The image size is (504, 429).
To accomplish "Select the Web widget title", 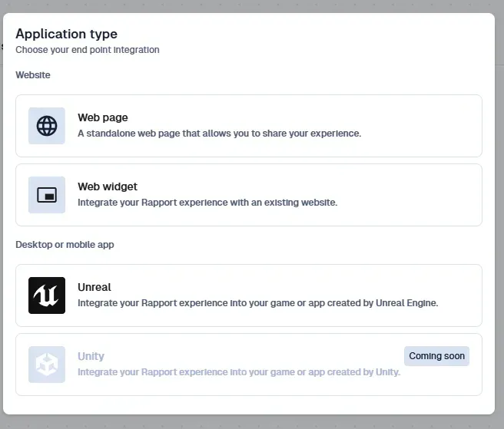I will point(108,186).
